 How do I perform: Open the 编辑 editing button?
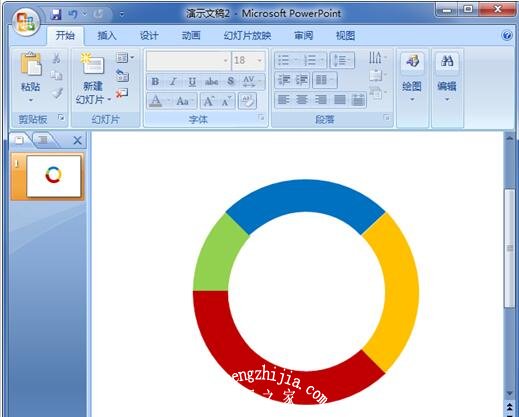point(447,77)
